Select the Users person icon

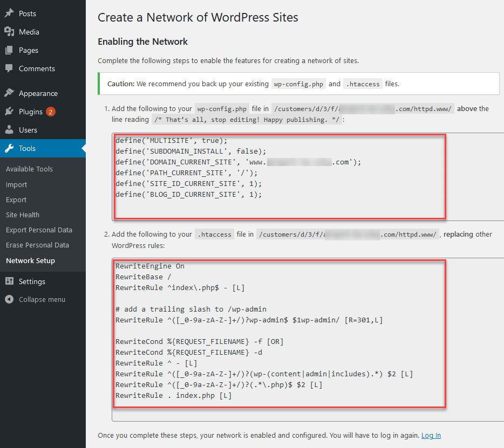click(9, 129)
